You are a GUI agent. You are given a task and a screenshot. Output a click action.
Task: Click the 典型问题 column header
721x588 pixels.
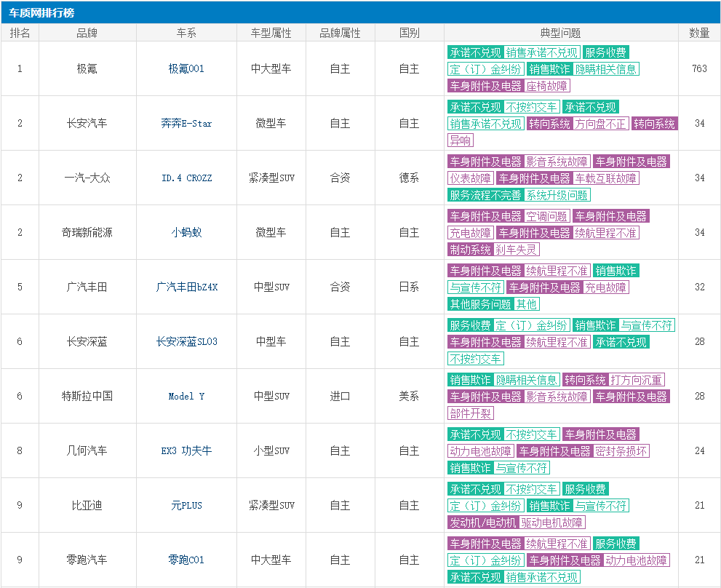(x=561, y=33)
